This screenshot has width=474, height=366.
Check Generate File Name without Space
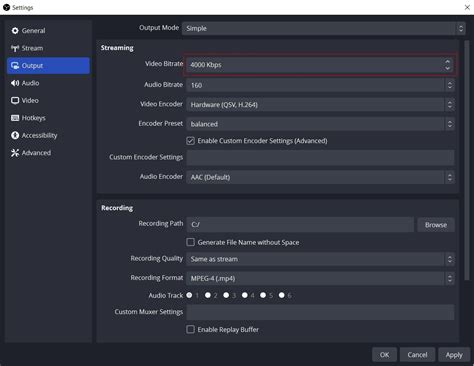click(190, 242)
